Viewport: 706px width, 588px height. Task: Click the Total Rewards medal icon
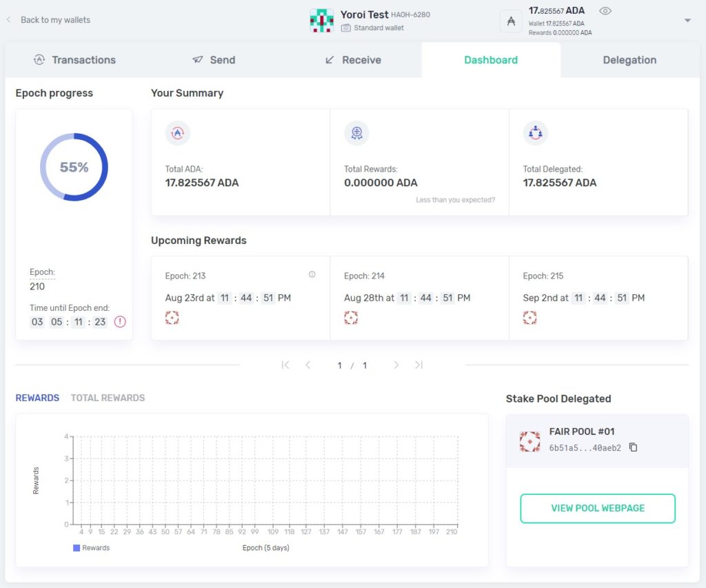[356, 133]
